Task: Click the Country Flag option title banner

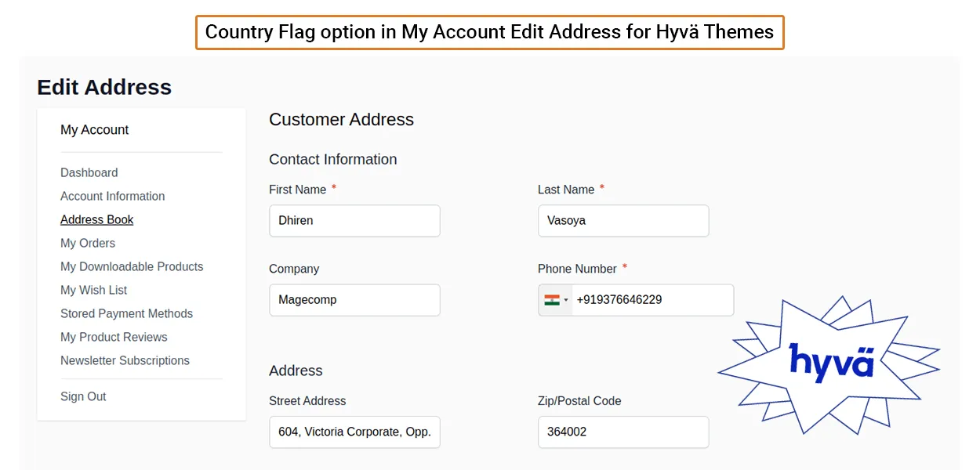Action: pos(489,32)
